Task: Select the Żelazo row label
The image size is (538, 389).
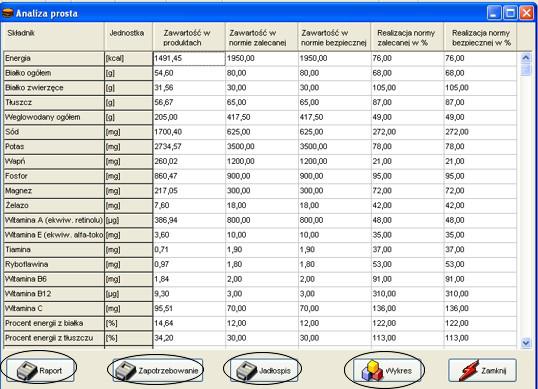Action: 54,205
